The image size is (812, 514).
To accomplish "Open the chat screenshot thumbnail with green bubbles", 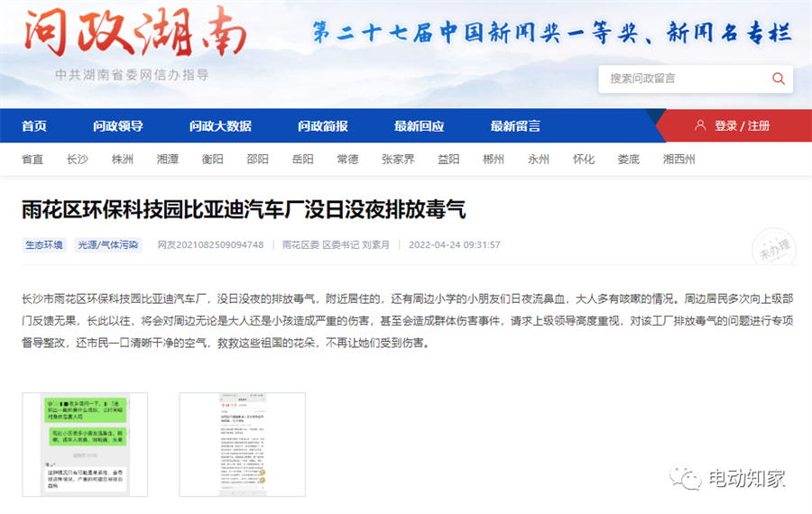I will (85, 445).
